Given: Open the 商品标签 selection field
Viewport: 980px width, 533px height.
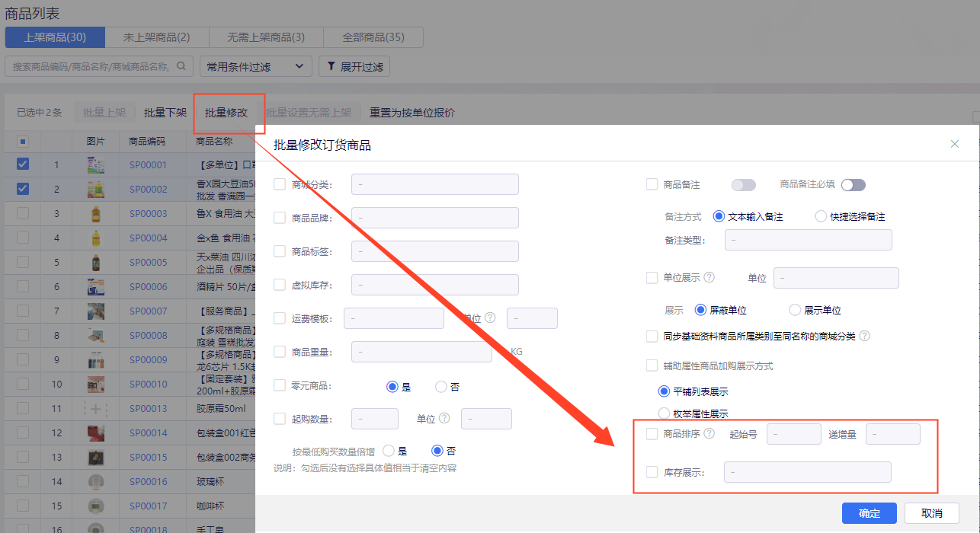Looking at the screenshot, I should [x=435, y=251].
